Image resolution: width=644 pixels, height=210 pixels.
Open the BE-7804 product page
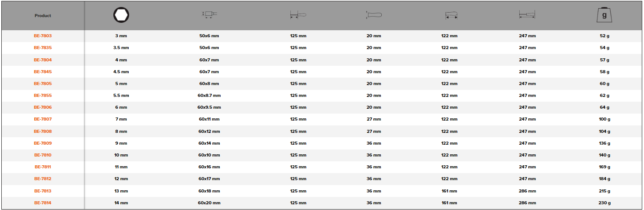point(43,60)
